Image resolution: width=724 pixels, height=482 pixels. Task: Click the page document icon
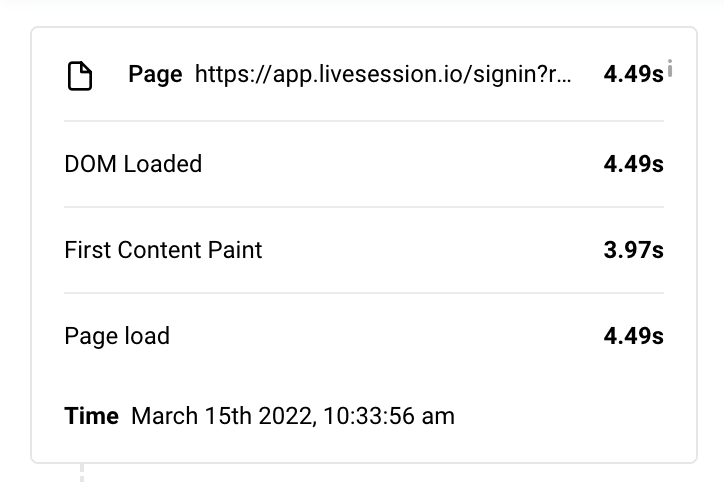click(79, 76)
